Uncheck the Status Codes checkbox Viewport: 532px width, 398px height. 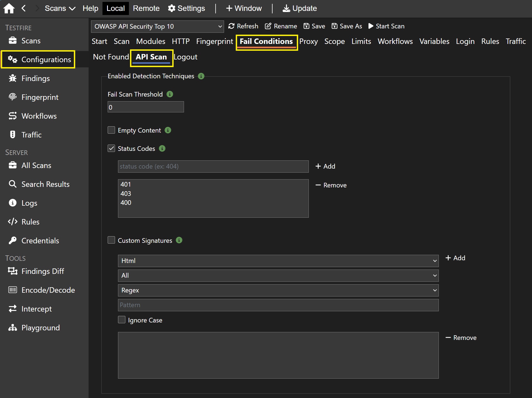[111, 148]
